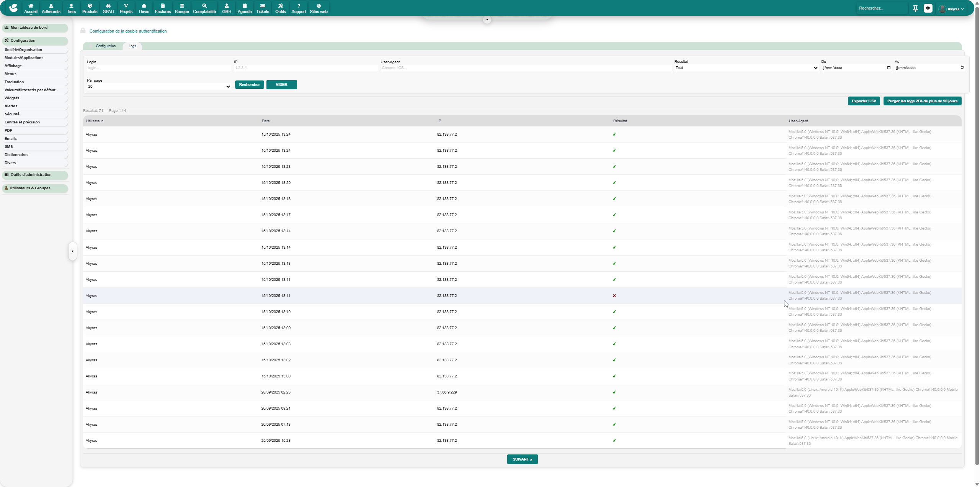Switch to the Configuration tab
980x487 pixels.
(106, 46)
